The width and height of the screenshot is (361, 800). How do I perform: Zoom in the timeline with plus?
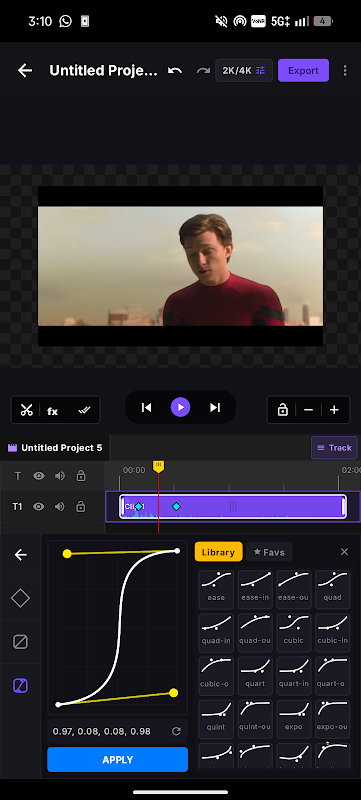coord(334,410)
